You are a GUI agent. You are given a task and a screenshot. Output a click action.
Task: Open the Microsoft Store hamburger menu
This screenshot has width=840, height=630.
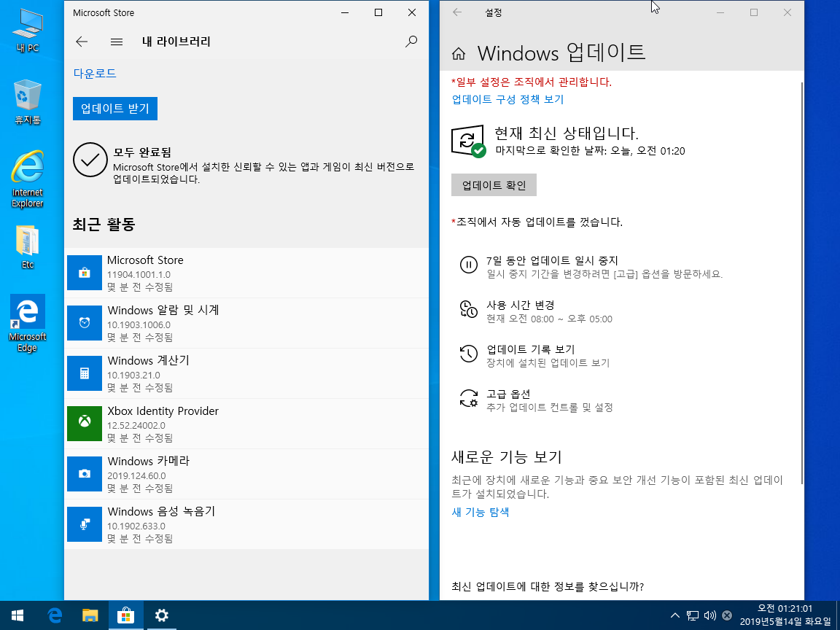(x=116, y=42)
